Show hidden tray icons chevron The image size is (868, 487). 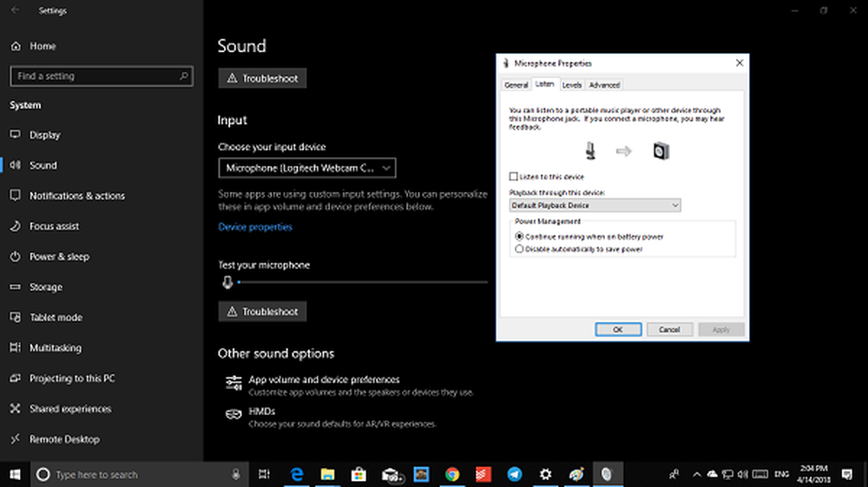click(696, 474)
